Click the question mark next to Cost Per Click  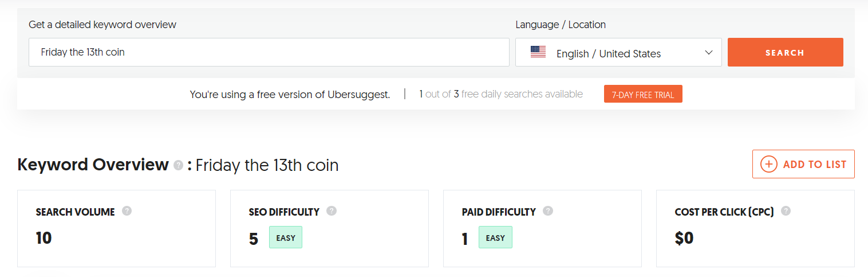pyautogui.click(x=786, y=211)
